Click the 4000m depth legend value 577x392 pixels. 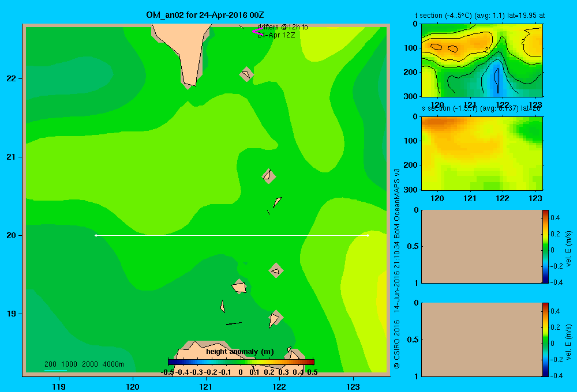[x=113, y=364]
